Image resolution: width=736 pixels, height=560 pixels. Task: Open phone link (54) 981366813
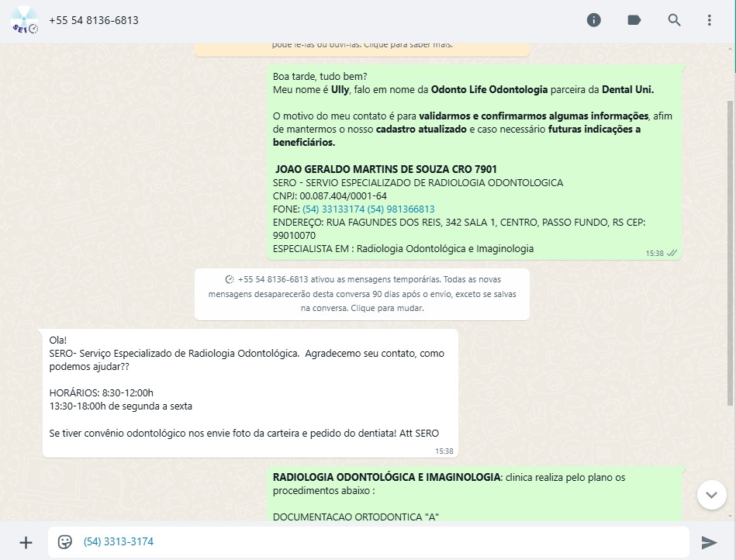[x=401, y=209]
